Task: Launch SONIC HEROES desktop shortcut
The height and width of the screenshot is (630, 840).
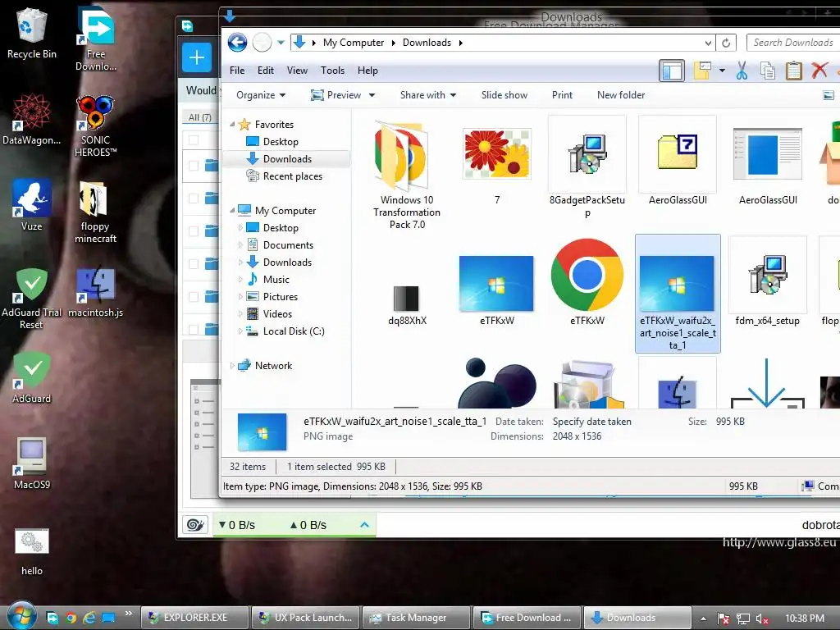Action: point(96,126)
